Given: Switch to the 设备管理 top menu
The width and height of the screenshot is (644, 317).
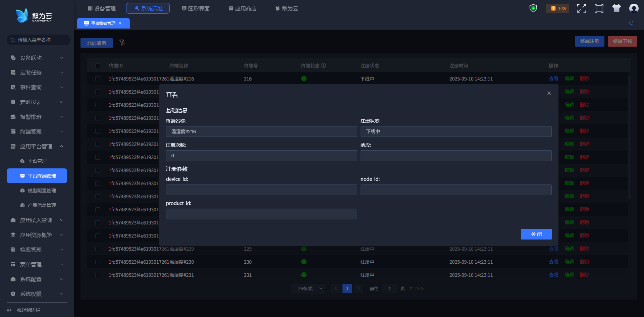Looking at the screenshot, I should coord(102,8).
